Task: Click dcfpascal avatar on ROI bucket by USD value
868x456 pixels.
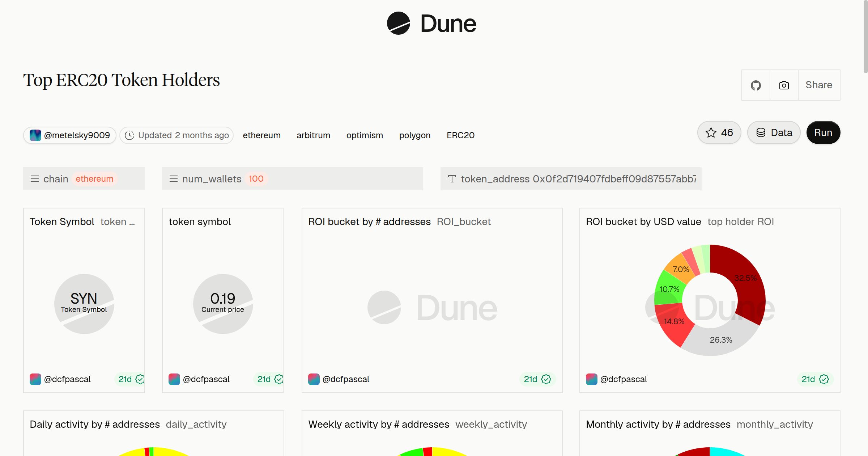Action: tap(591, 379)
